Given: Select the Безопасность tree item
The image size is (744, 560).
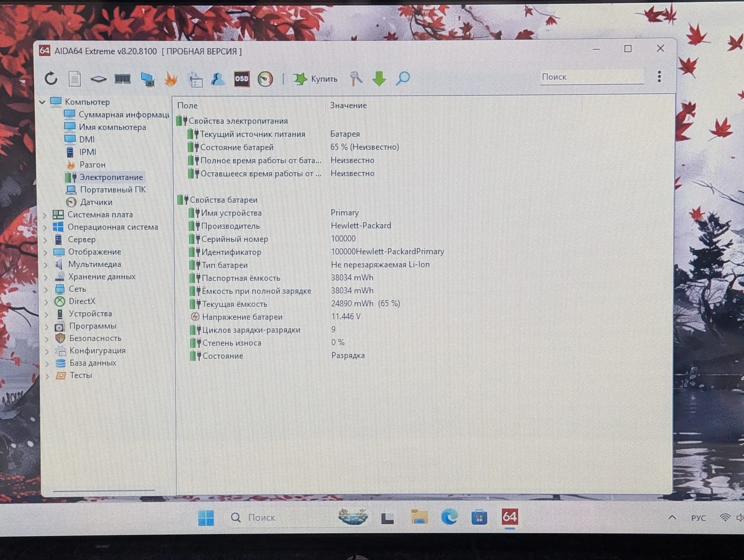Looking at the screenshot, I should pyautogui.click(x=88, y=338).
